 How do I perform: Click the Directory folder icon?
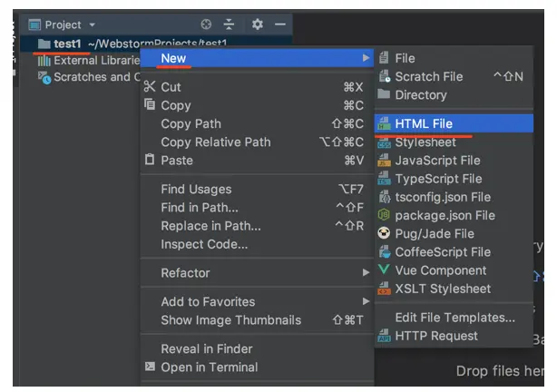point(384,93)
